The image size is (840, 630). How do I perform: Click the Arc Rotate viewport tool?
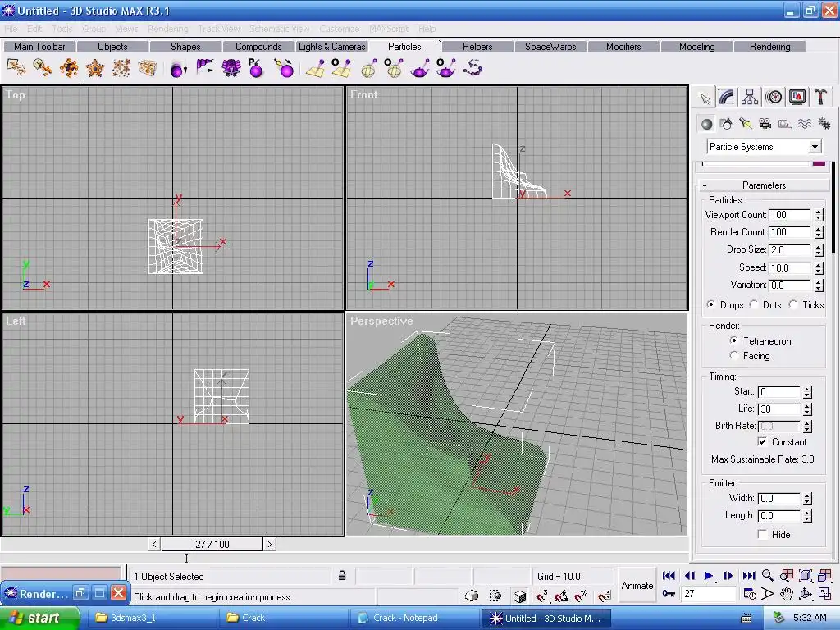pyautogui.click(x=806, y=594)
